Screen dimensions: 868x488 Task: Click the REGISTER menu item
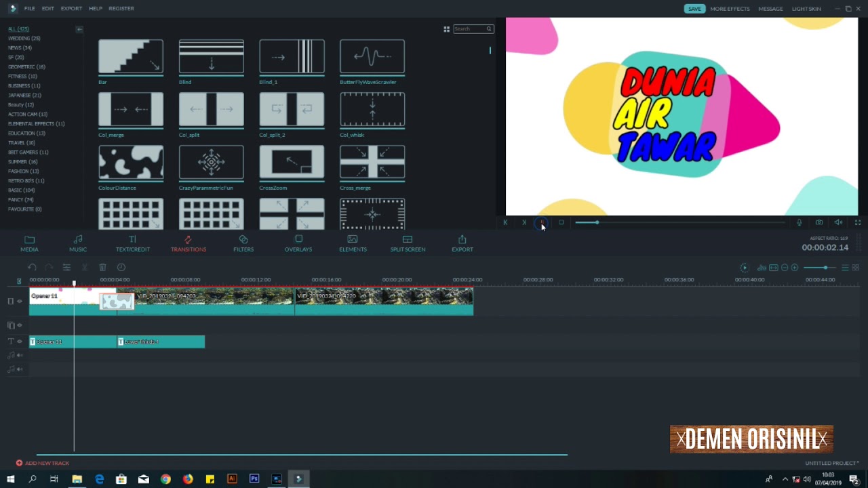(x=121, y=9)
